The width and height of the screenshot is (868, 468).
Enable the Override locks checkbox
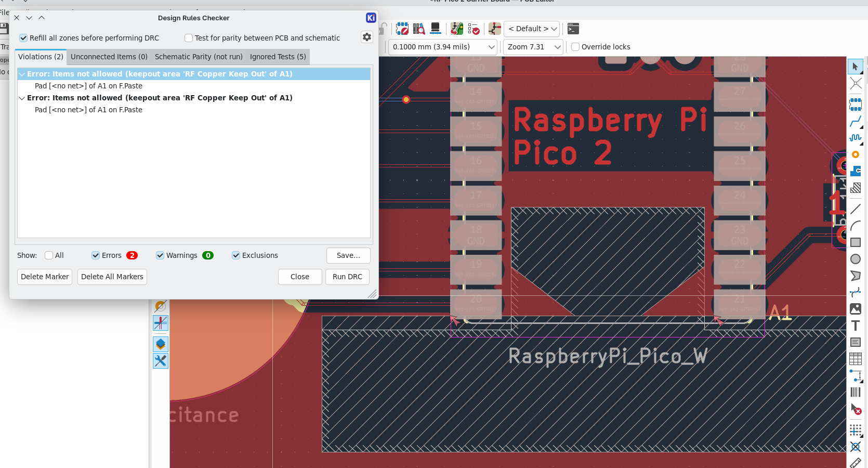click(x=575, y=47)
